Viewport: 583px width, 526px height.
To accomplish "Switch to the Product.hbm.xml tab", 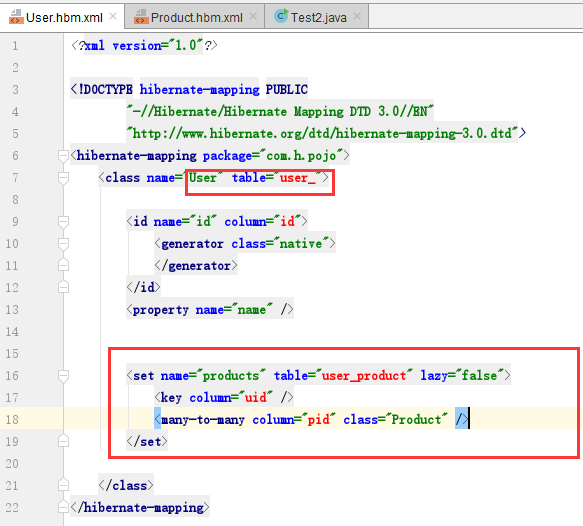I will click(x=195, y=17).
